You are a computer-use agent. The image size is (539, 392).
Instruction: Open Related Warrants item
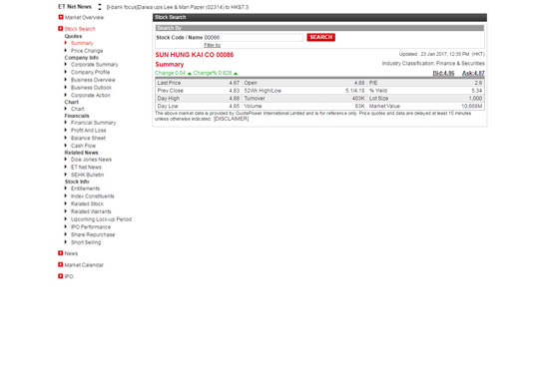click(91, 211)
